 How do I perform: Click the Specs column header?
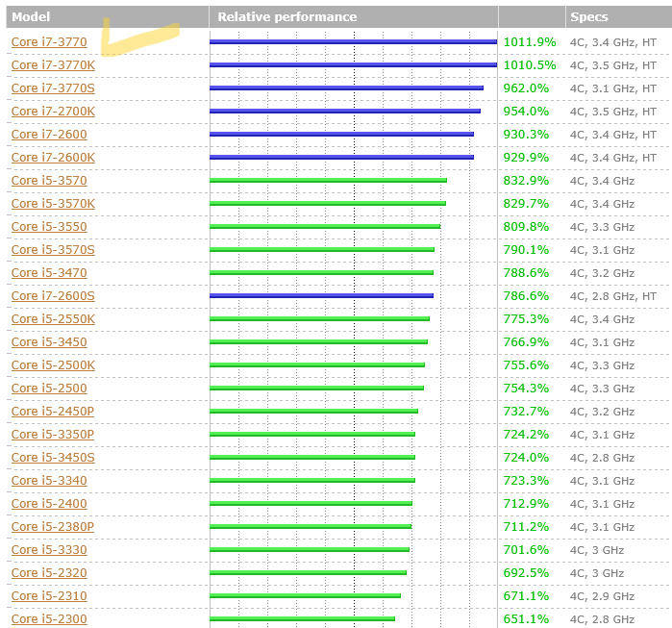(x=588, y=17)
